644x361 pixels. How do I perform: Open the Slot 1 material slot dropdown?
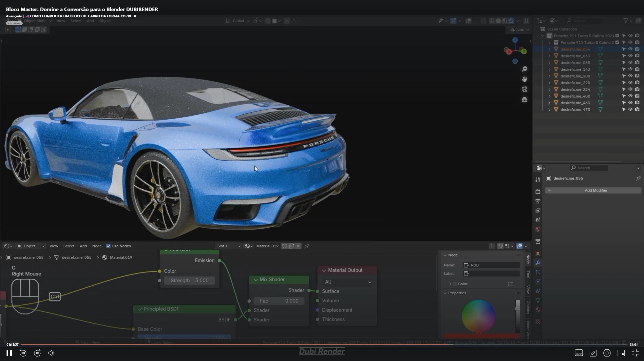[228, 246]
